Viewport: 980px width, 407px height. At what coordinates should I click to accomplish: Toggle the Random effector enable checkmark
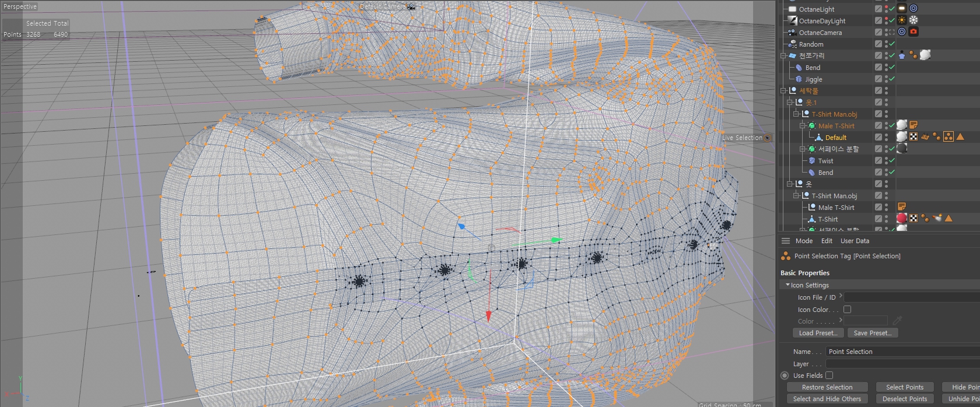pos(892,44)
